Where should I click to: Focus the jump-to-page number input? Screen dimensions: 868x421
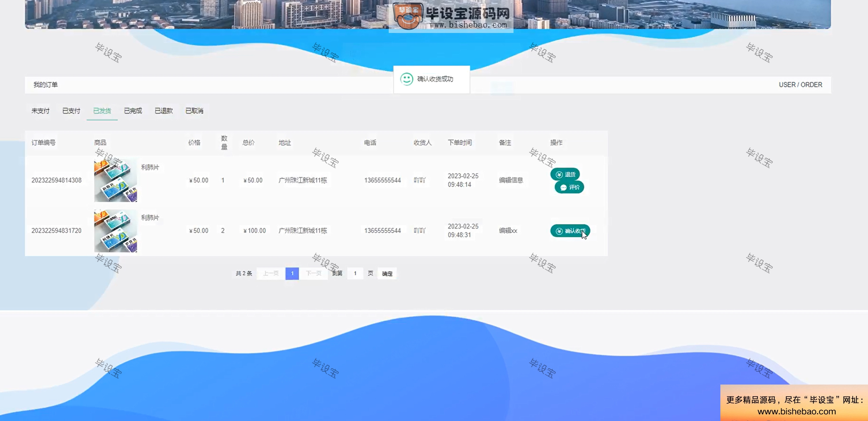355,273
